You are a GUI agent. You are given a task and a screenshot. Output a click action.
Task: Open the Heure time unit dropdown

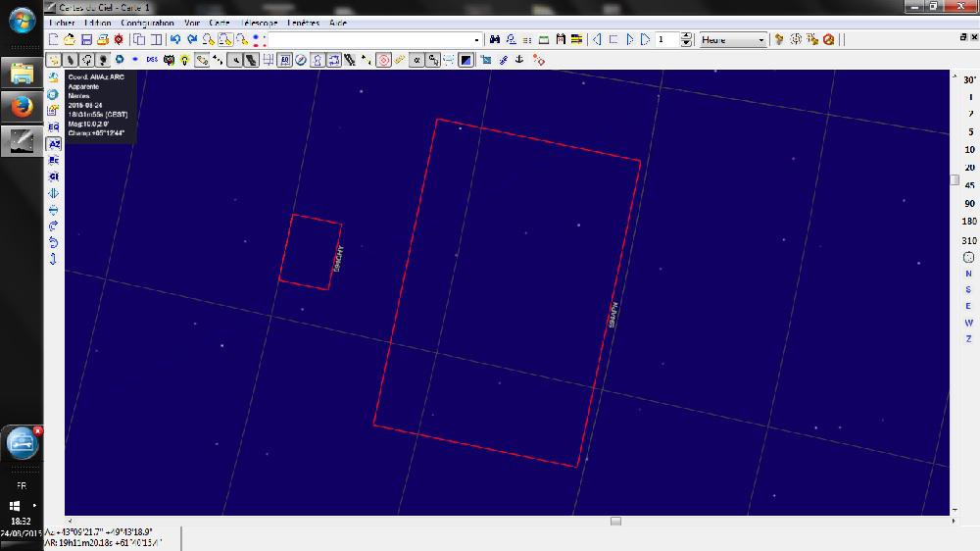pyautogui.click(x=733, y=39)
